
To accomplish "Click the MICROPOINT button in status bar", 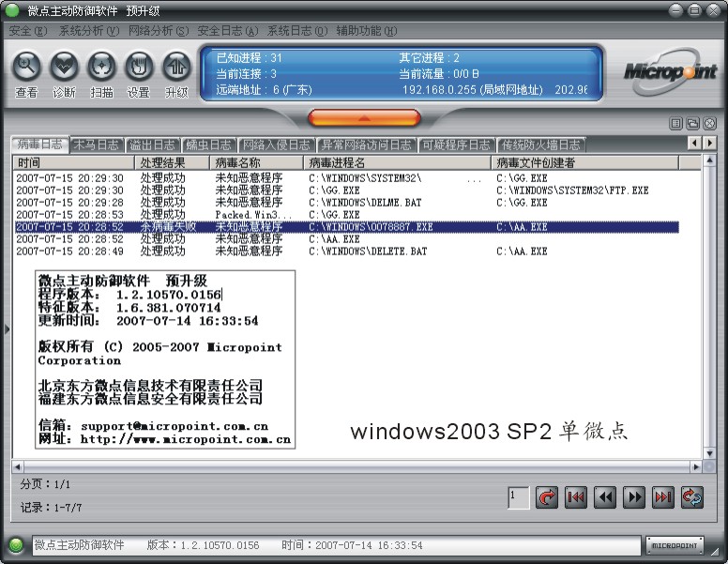I will [x=675, y=545].
